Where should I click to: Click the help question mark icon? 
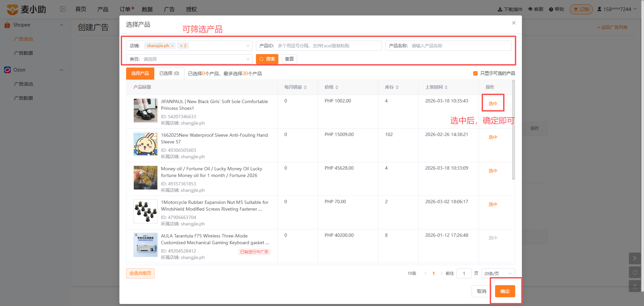[551, 9]
